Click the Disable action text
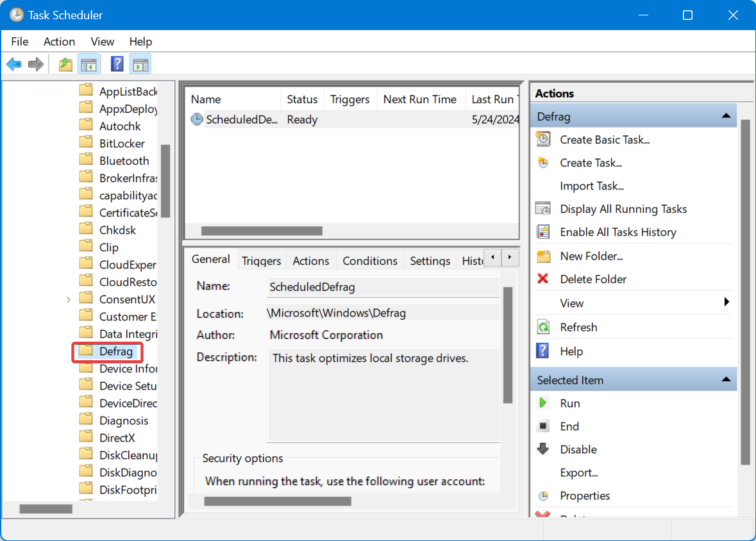The width and height of the screenshot is (756, 541). point(578,449)
